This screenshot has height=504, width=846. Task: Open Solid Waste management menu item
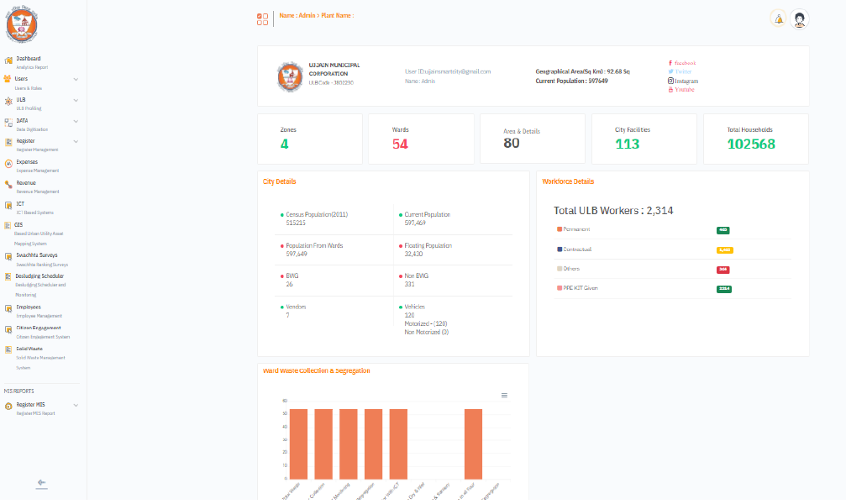(29, 349)
